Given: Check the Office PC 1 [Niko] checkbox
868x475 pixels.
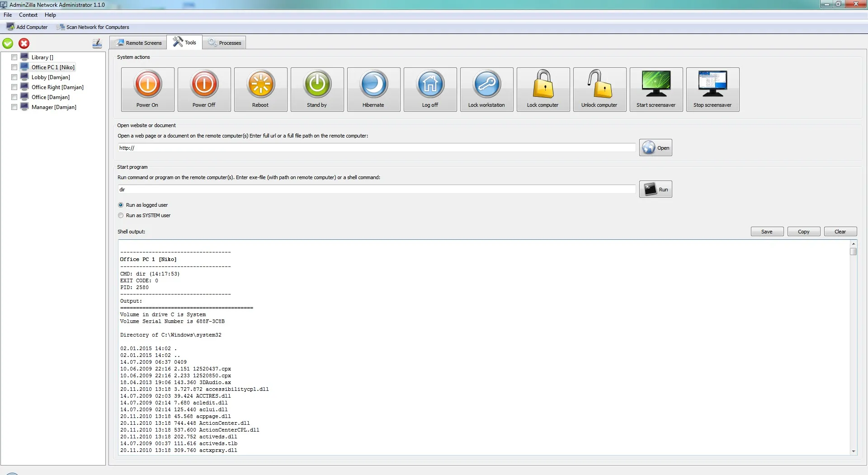Looking at the screenshot, I should (x=14, y=67).
